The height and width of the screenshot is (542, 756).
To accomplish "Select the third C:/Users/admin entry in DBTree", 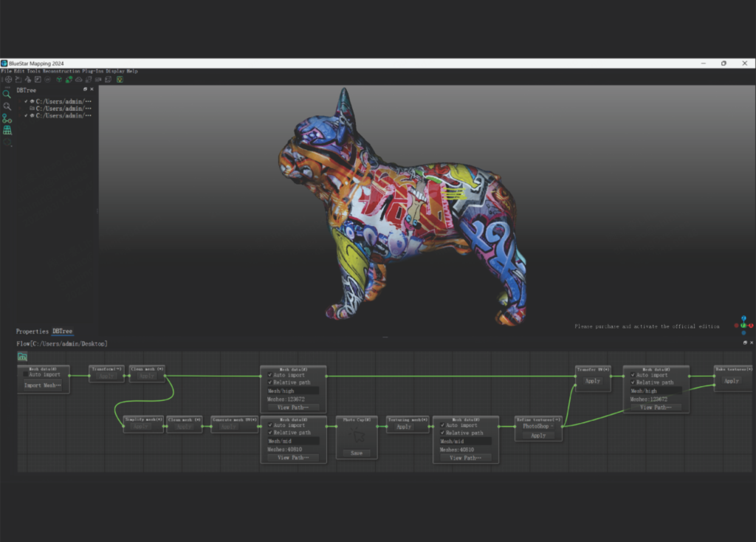I will (63, 116).
